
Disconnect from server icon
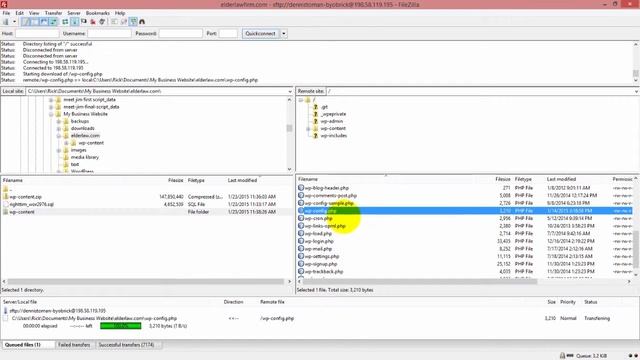pyautogui.click(x=93, y=22)
